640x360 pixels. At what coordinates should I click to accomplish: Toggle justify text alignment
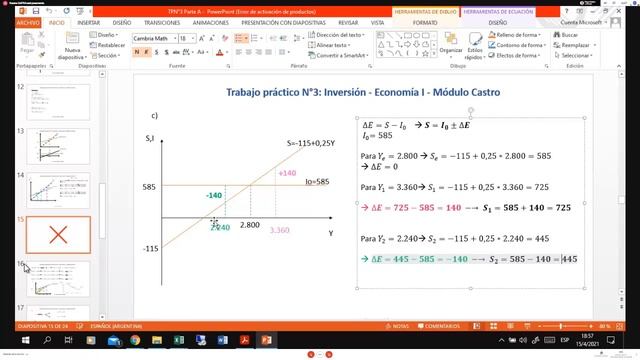(268, 52)
